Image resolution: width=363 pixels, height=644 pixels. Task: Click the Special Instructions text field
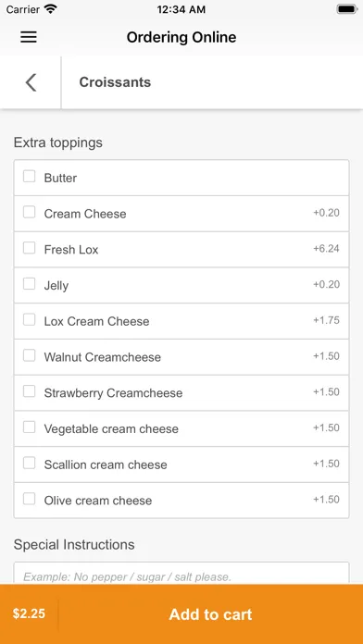tap(181, 574)
